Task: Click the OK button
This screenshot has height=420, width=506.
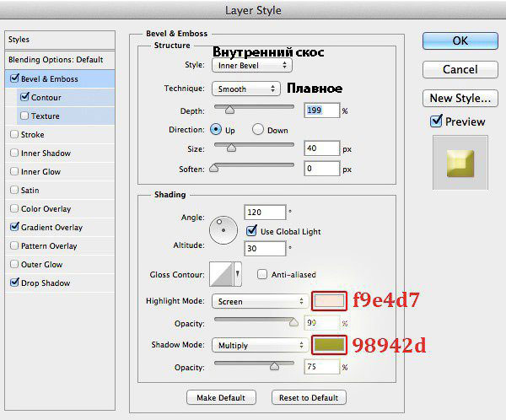Action: (x=460, y=41)
